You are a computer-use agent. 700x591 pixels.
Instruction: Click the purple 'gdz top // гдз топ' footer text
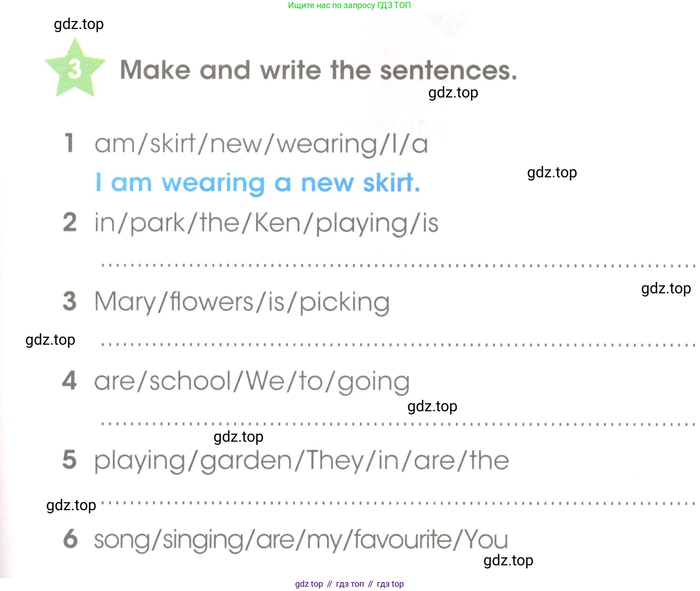point(349,584)
